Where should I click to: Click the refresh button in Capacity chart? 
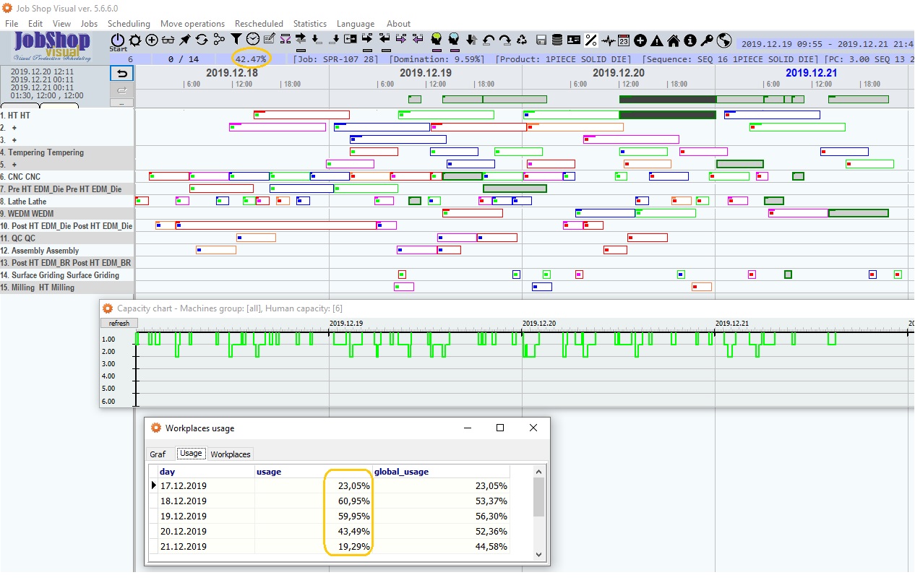coord(119,323)
